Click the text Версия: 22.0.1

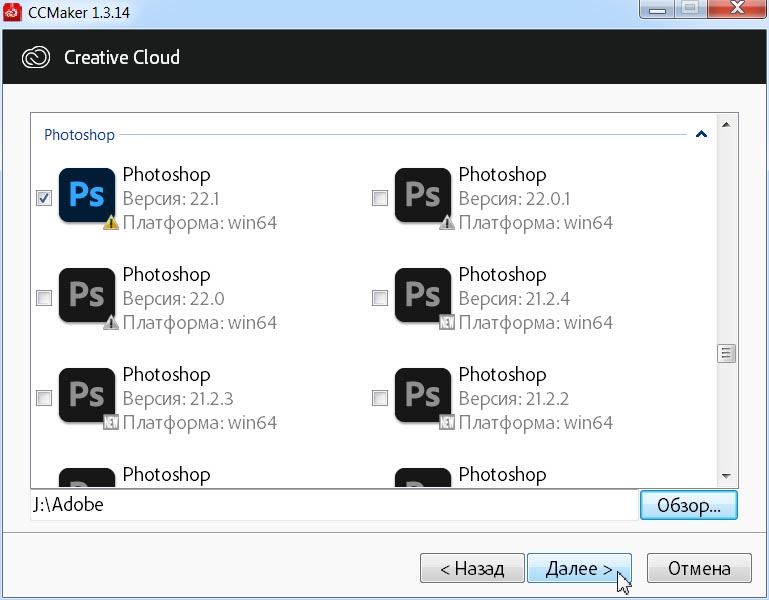tap(514, 199)
